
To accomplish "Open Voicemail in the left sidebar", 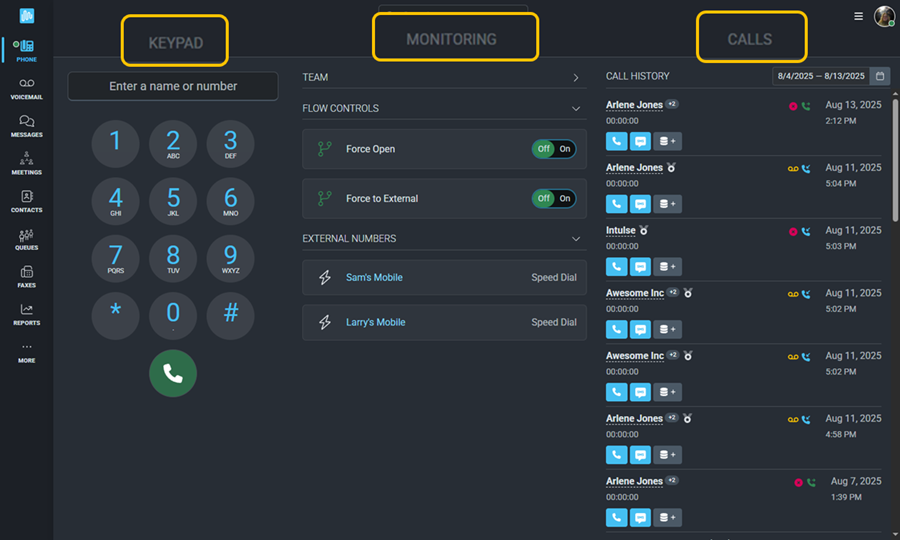I will 26,88.
